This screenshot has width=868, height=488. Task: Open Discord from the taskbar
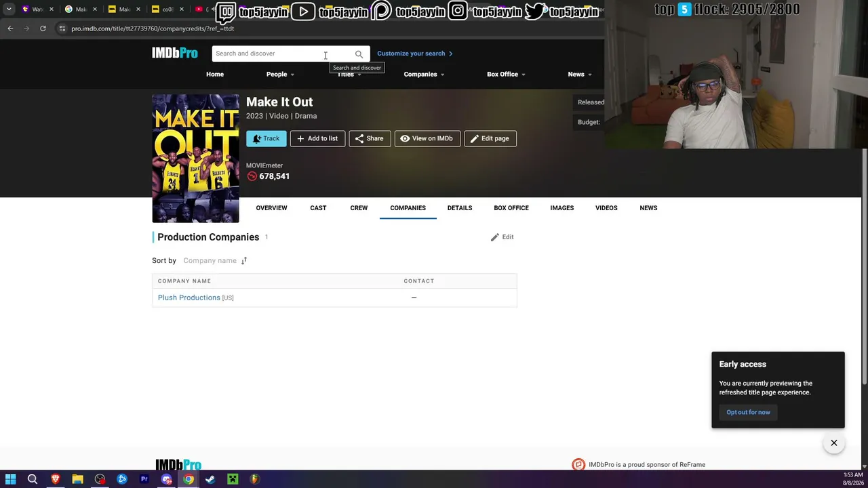(x=166, y=479)
